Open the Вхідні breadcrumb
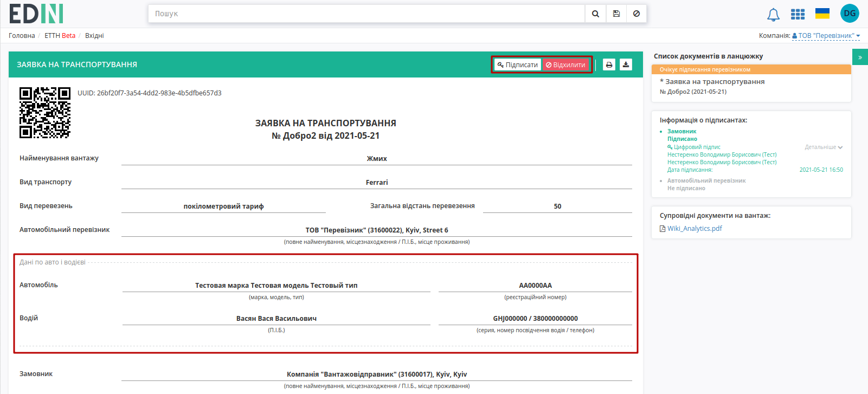Image resolution: width=868 pixels, height=394 pixels. (94, 36)
